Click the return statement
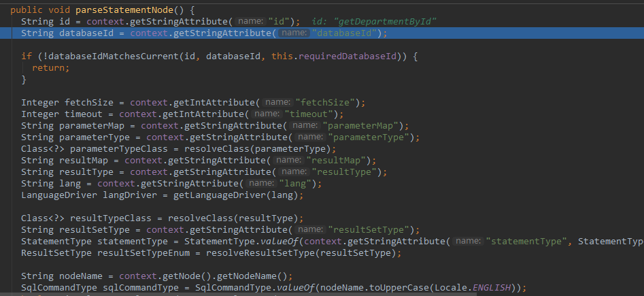Image resolution: width=644 pixels, height=296 pixels. (x=51, y=68)
